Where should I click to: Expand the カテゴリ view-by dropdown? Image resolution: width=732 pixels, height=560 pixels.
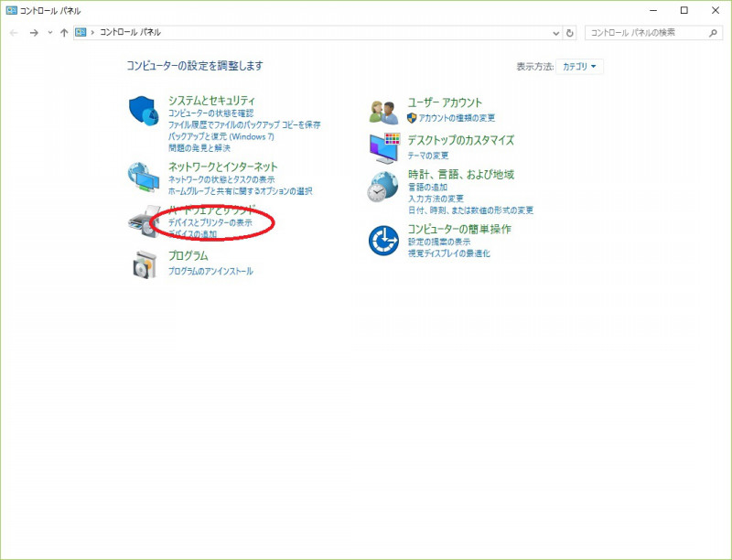point(579,67)
